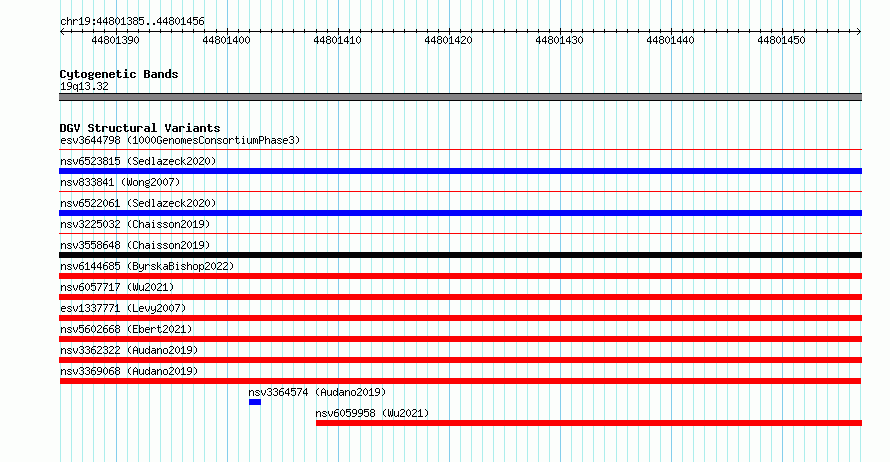Click the red bar for nsv5602668
890x462 pixels.
460,339
